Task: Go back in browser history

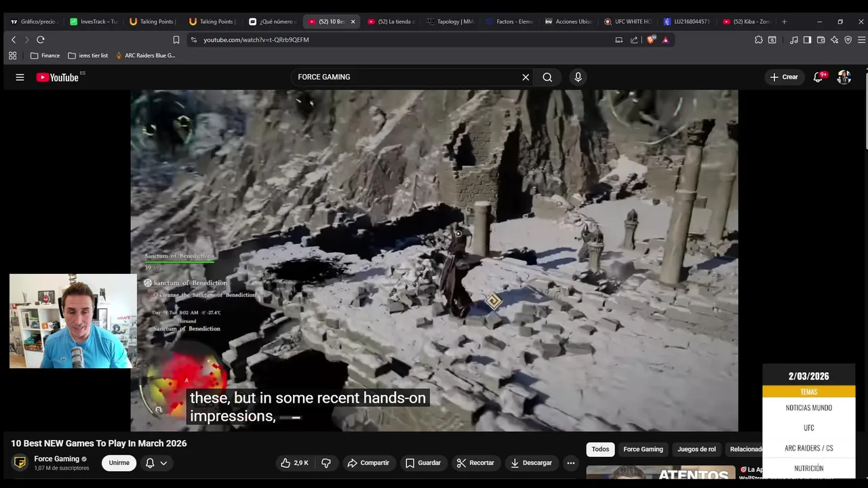Action: tap(13, 40)
